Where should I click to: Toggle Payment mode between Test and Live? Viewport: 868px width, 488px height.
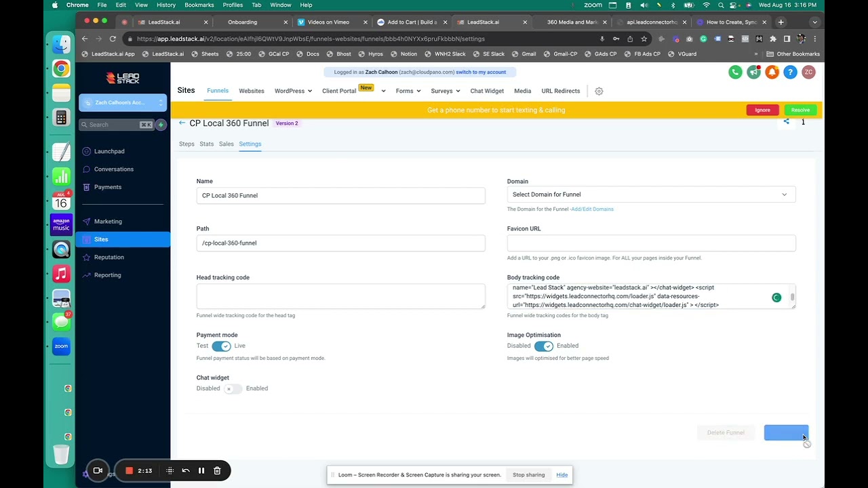221,346
